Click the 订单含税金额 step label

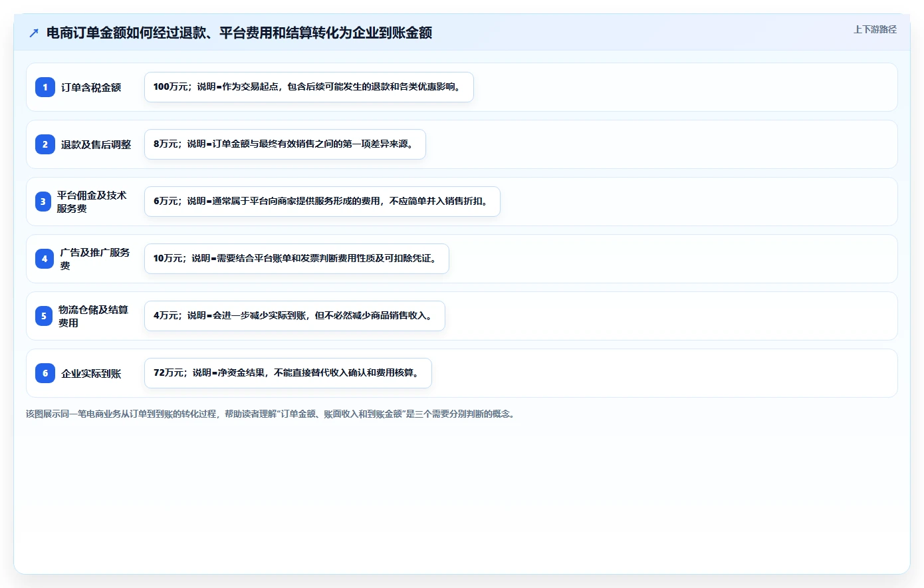(x=91, y=87)
